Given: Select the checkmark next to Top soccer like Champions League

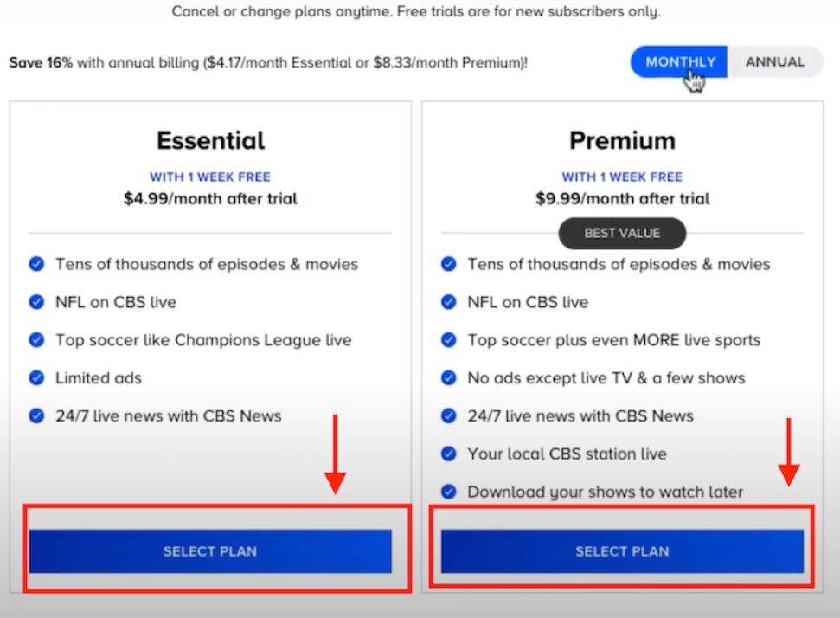Looking at the screenshot, I should (36, 340).
